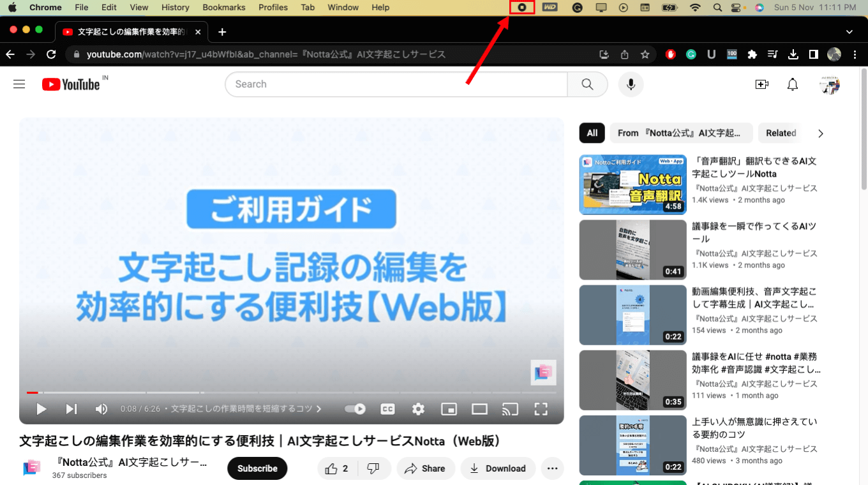Image resolution: width=868 pixels, height=485 pixels.
Task: Show more filter chips with the right chevron
Action: click(821, 133)
